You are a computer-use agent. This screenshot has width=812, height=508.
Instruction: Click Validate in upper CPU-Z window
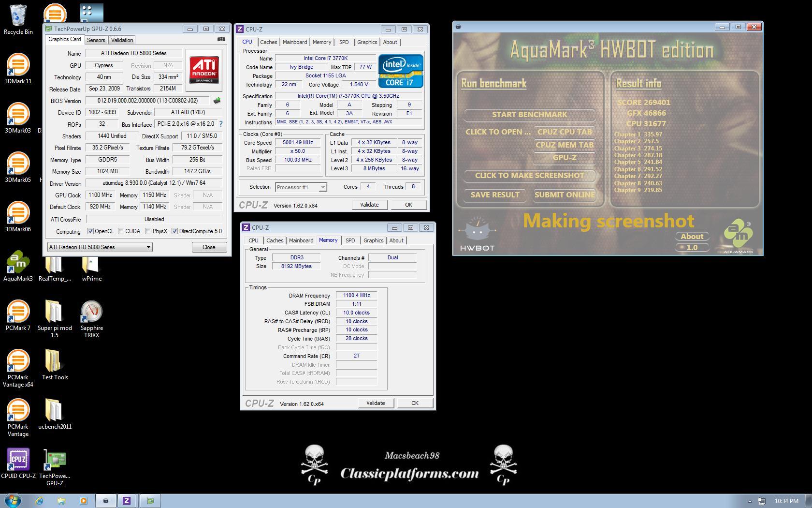point(369,205)
